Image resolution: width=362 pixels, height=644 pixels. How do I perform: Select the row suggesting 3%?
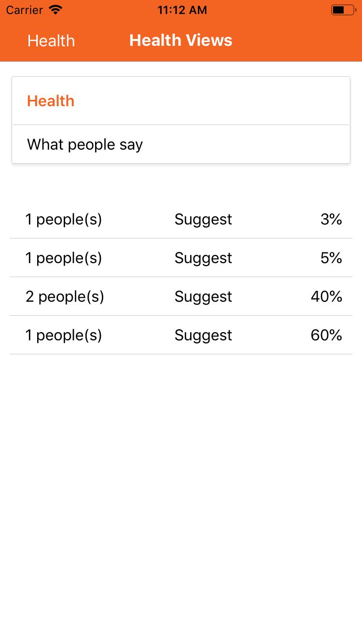[181, 219]
